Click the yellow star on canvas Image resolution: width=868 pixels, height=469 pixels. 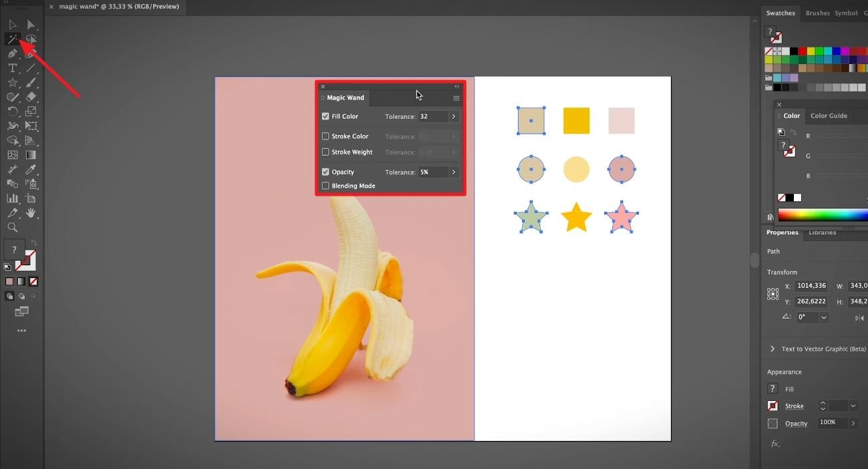click(x=576, y=217)
